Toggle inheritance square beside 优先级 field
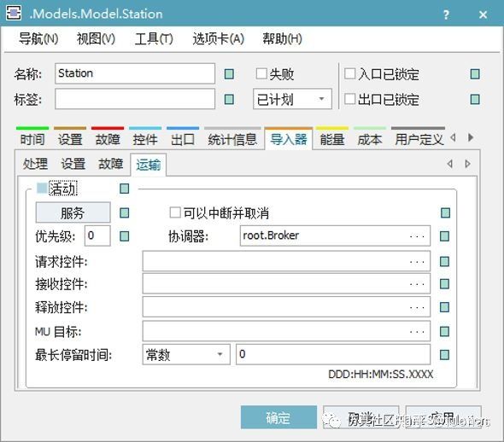The height and width of the screenshot is (442, 504). point(125,236)
